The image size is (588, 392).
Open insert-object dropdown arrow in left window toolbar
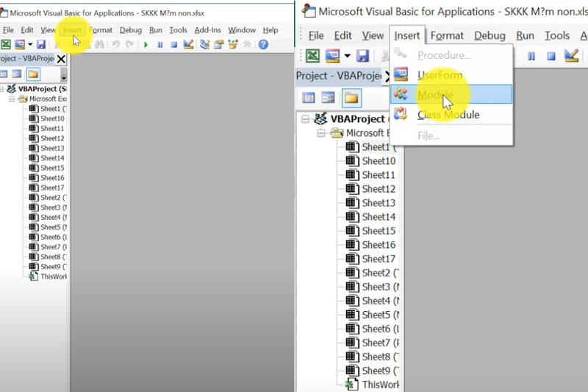30,45
